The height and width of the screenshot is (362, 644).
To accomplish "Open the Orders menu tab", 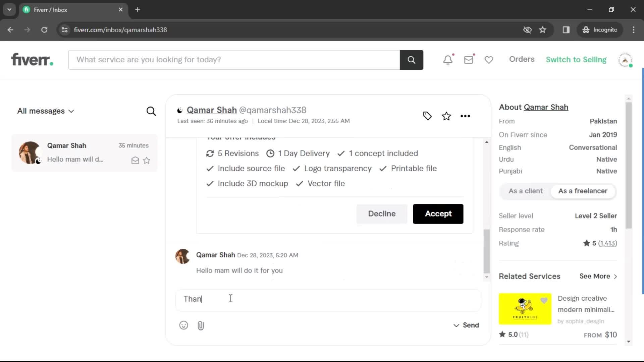I will pos(522,59).
